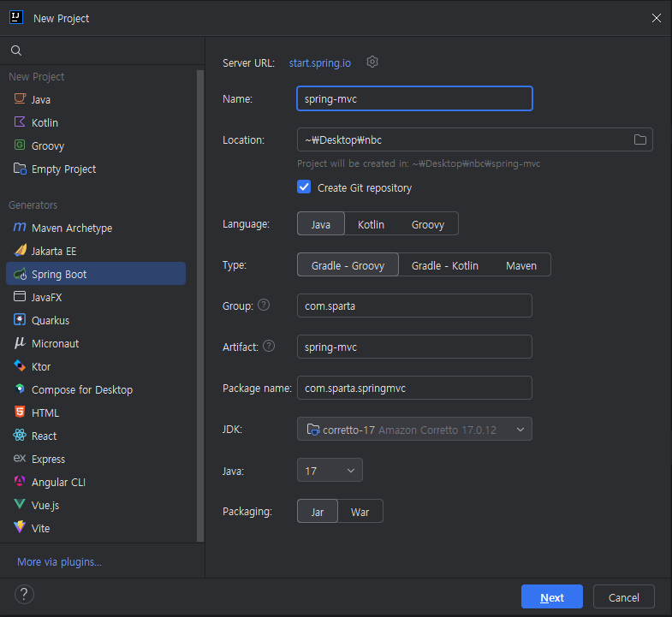Select Angular CLI generator label
Screen dimensions: 672x617
point(59,482)
